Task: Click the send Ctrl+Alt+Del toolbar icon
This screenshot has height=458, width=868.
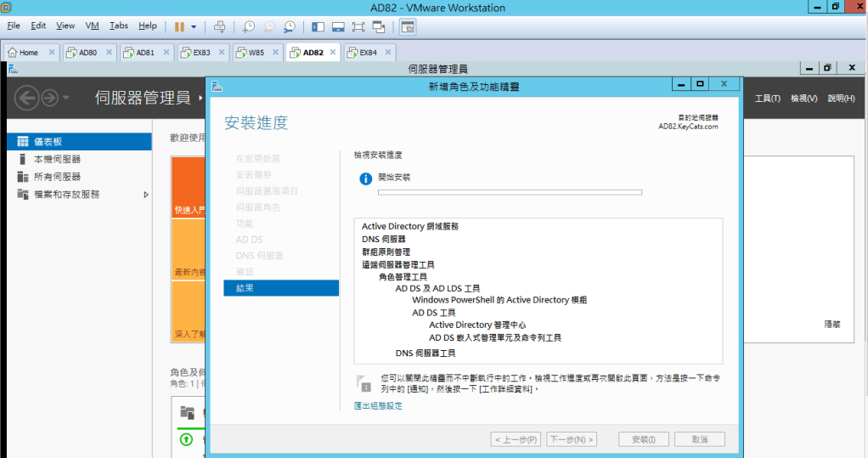Action: pyautogui.click(x=220, y=26)
